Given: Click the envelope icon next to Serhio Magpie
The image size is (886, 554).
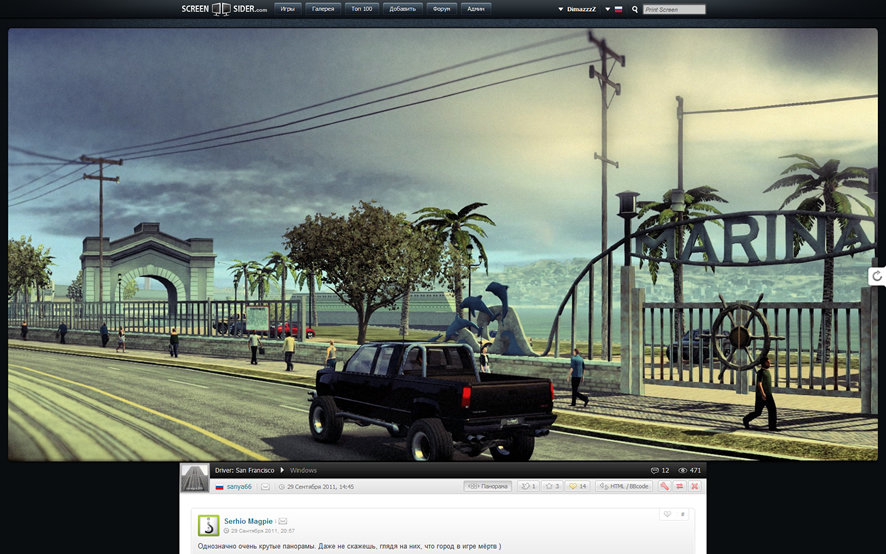Looking at the screenshot, I should pyautogui.click(x=283, y=521).
